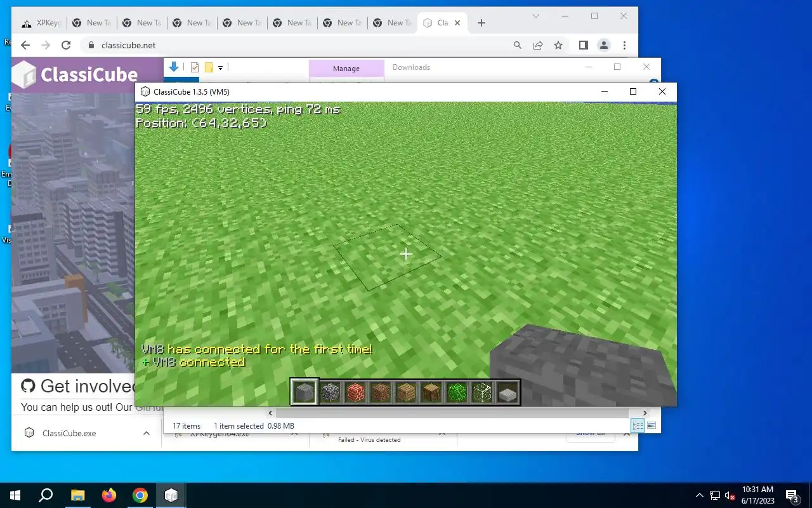Select the dirt block in the hotbar

381,392
